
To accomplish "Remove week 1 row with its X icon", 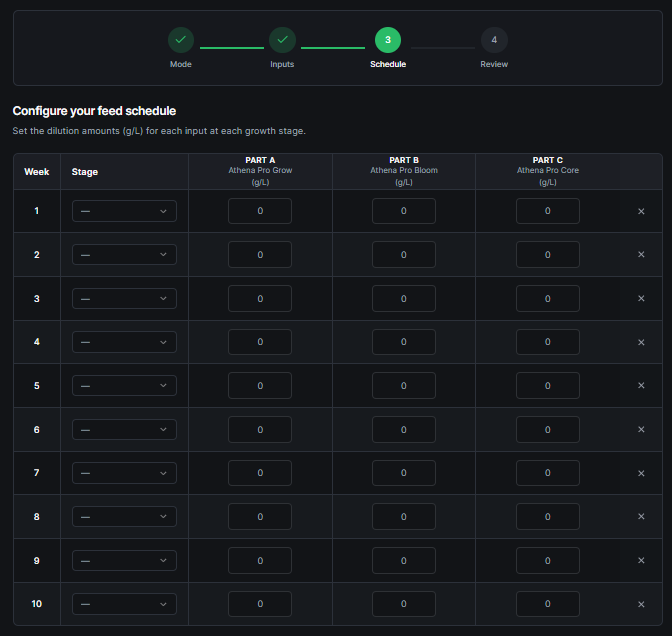I will coord(641,211).
